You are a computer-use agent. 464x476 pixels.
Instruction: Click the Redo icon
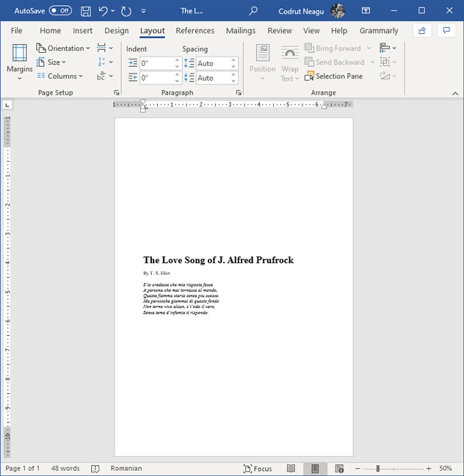(126, 11)
